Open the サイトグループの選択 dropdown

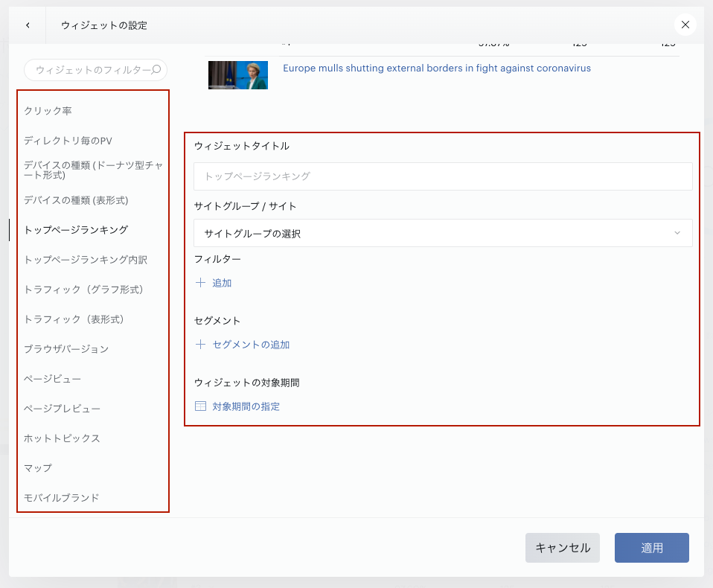point(443,233)
